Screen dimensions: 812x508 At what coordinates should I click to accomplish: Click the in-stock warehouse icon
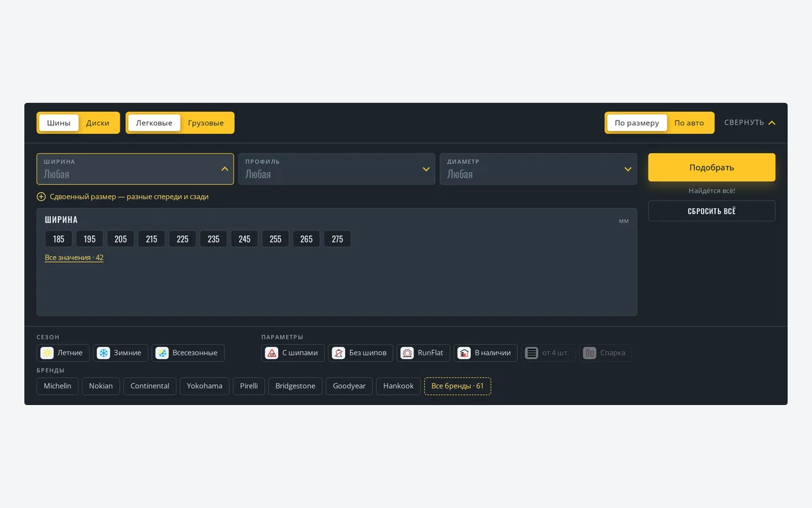coord(464,353)
